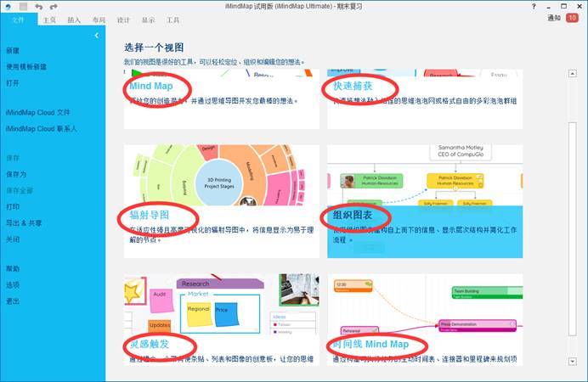Viewport: 588px width, 382px height.
Task: Switch to the 布局 tab
Action: [x=99, y=20]
